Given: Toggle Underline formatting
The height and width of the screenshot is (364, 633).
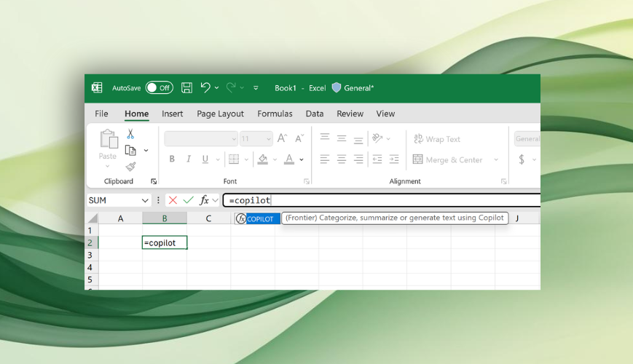Looking at the screenshot, I should 205,159.
